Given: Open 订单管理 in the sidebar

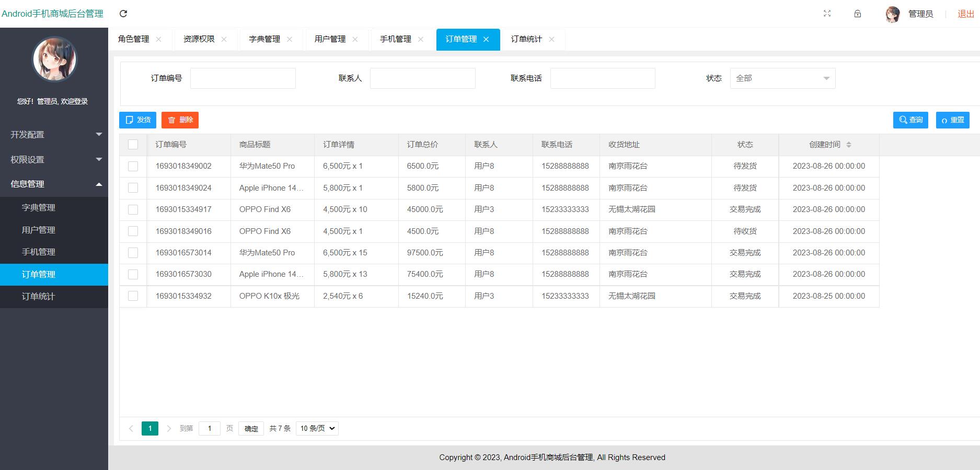Looking at the screenshot, I should click(54, 275).
